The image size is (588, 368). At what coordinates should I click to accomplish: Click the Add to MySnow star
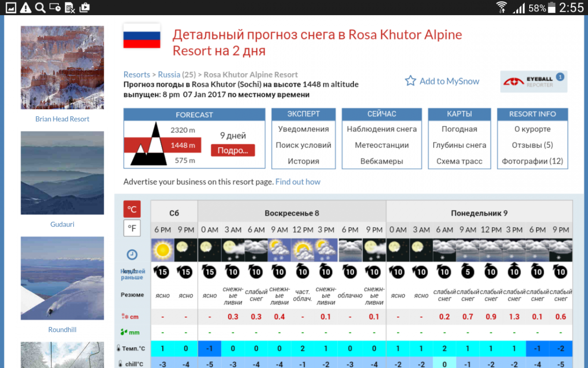coord(411,81)
